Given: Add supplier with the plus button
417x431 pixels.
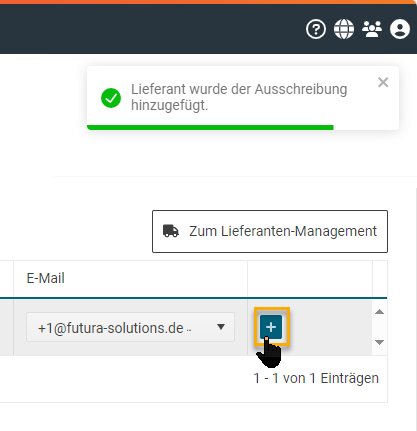Looking at the screenshot, I should [x=271, y=327].
